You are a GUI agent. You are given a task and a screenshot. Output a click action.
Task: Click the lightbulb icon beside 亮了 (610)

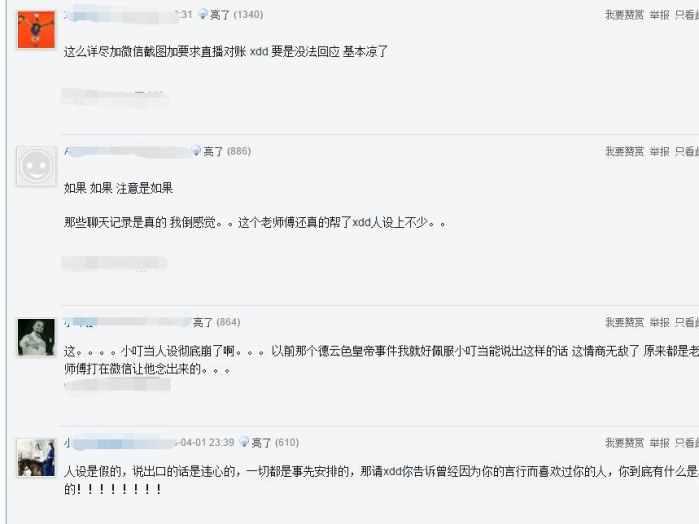[244, 442]
